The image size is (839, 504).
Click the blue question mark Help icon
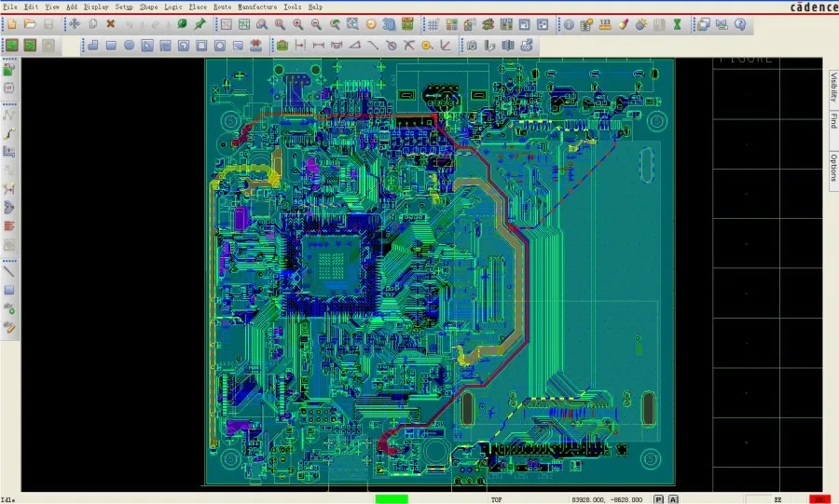(739, 24)
